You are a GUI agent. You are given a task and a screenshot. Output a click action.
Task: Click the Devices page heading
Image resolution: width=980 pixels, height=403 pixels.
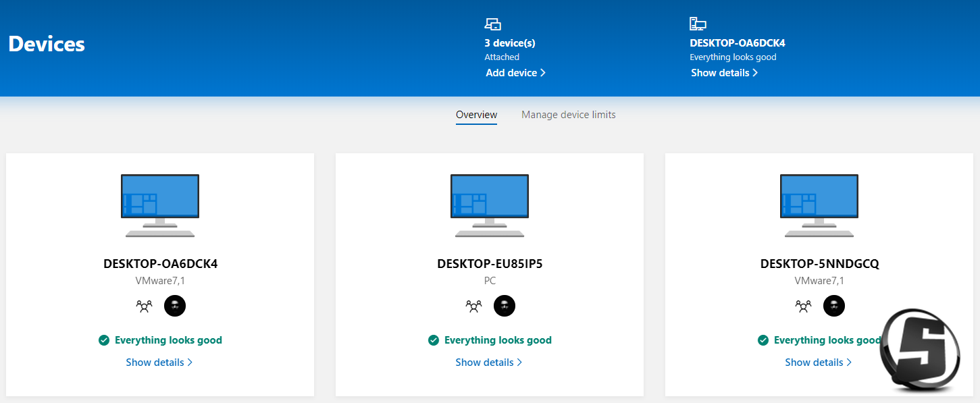click(x=47, y=44)
